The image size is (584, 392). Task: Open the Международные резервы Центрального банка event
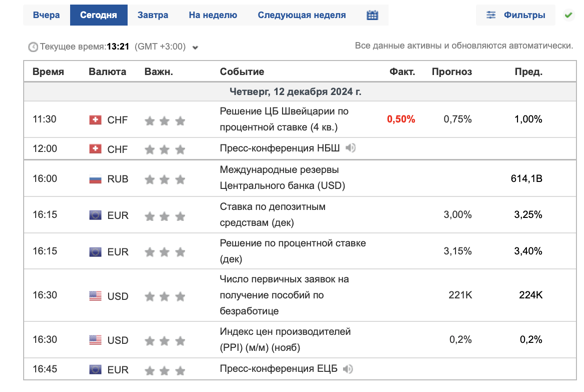282,178
